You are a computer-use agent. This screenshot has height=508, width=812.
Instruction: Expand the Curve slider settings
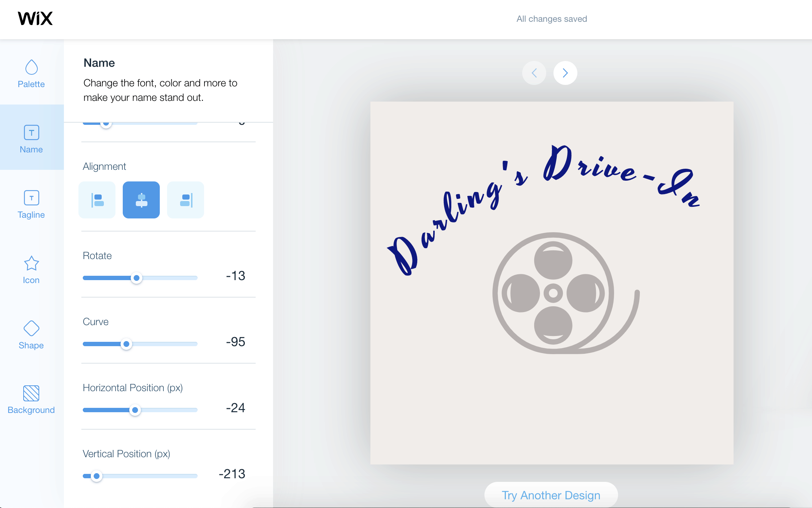pyautogui.click(x=235, y=341)
